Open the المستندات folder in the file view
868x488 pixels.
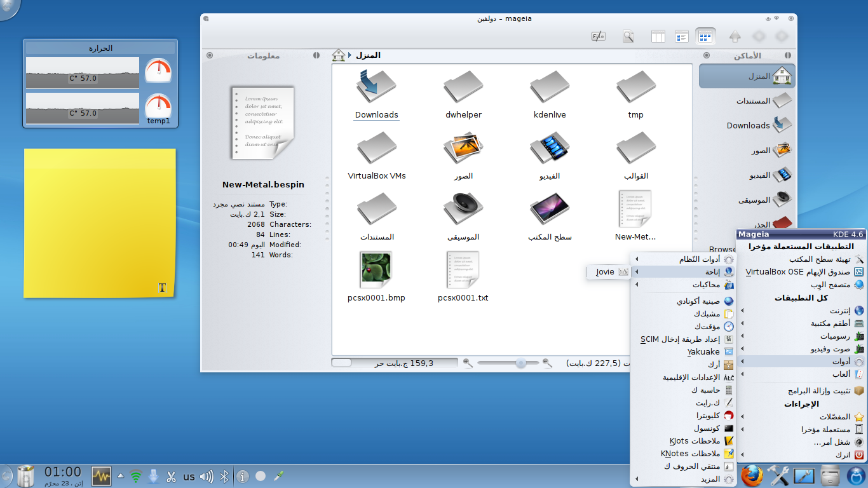(377, 216)
